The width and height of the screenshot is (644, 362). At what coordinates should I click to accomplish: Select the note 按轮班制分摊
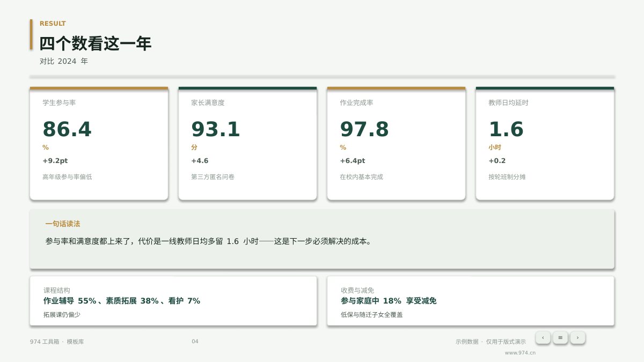507,177
